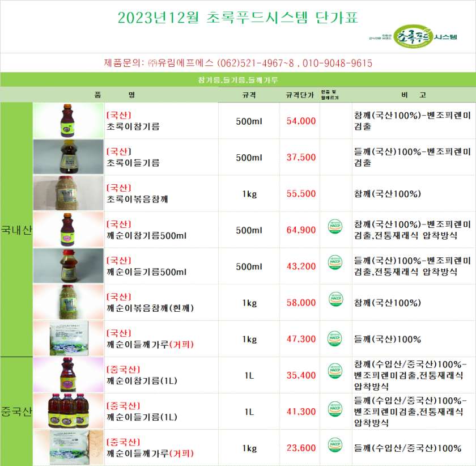Screen dimensions: 476x466
Task: Click HACCP mark in 깨순이들기름(1L) row
Action: 335,409
